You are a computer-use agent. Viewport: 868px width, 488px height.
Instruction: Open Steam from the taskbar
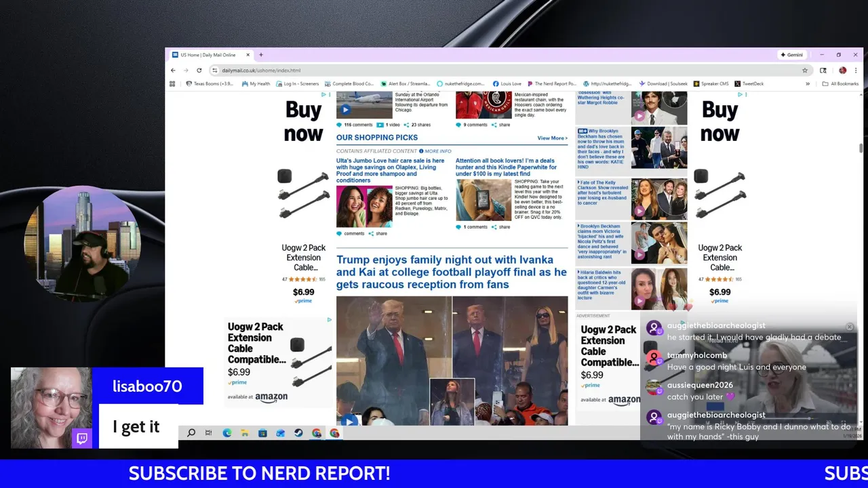[x=298, y=433]
